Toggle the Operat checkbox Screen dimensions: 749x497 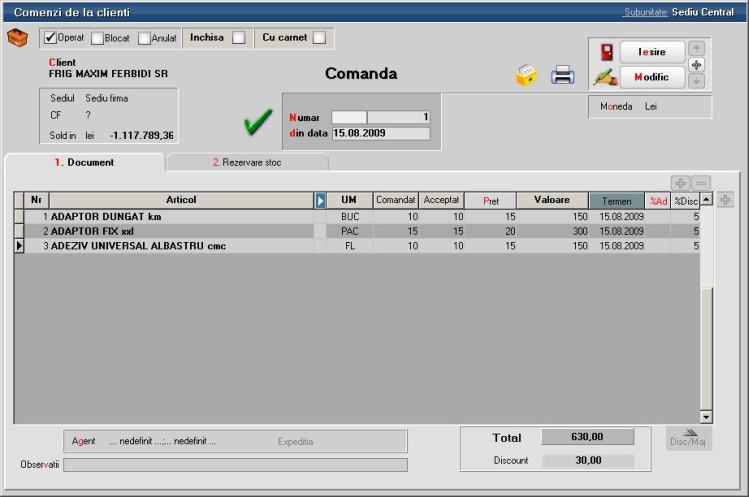[50, 38]
